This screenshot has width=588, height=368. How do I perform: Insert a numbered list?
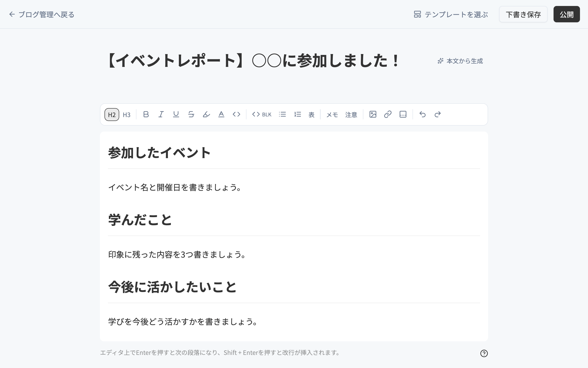297,114
